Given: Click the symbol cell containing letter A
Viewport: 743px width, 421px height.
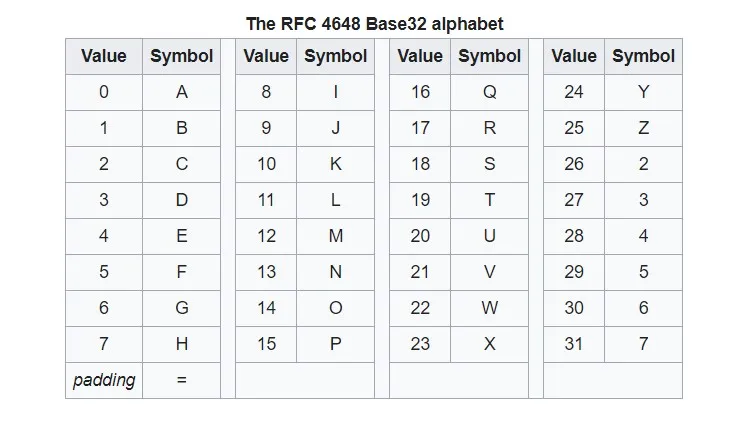Looking at the screenshot, I should click(x=181, y=92).
